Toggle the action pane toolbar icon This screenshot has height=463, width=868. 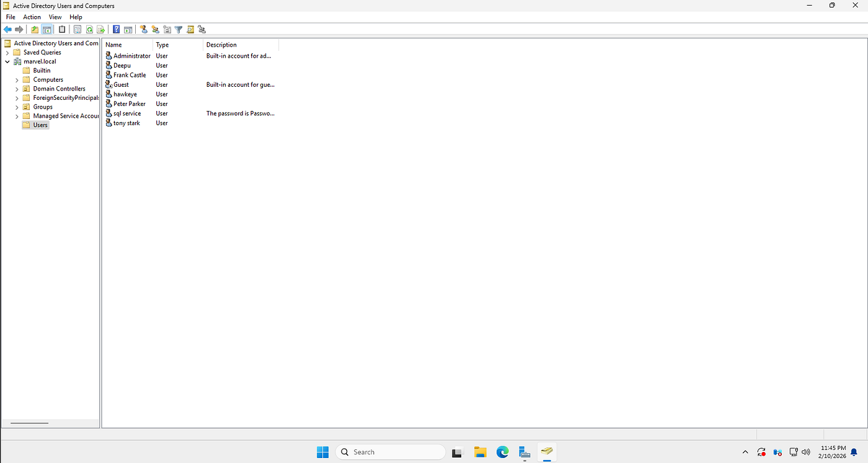[x=128, y=29]
